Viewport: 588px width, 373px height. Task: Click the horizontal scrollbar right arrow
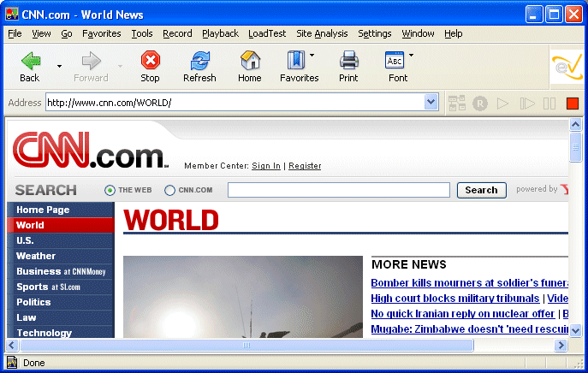tap(561, 345)
